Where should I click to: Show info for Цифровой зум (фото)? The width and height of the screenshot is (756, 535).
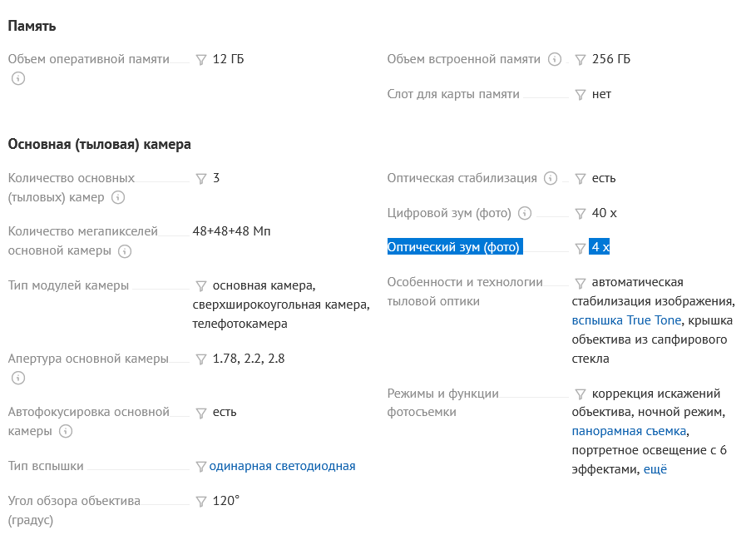click(x=525, y=214)
